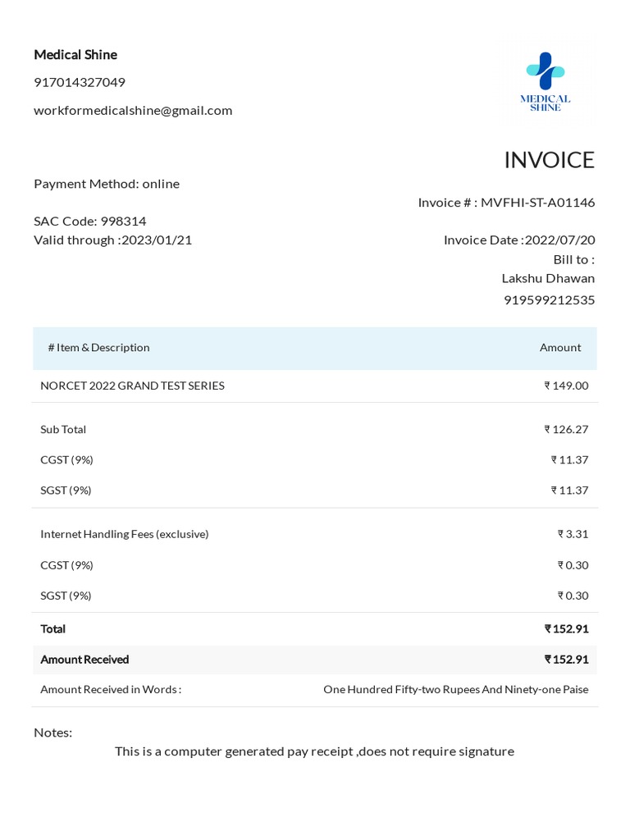Click the workformedicalshine@gmail.com email address

[x=133, y=111]
